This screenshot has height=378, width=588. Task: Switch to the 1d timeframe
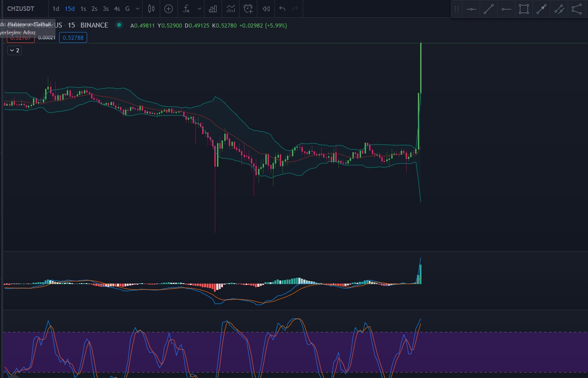56,9
